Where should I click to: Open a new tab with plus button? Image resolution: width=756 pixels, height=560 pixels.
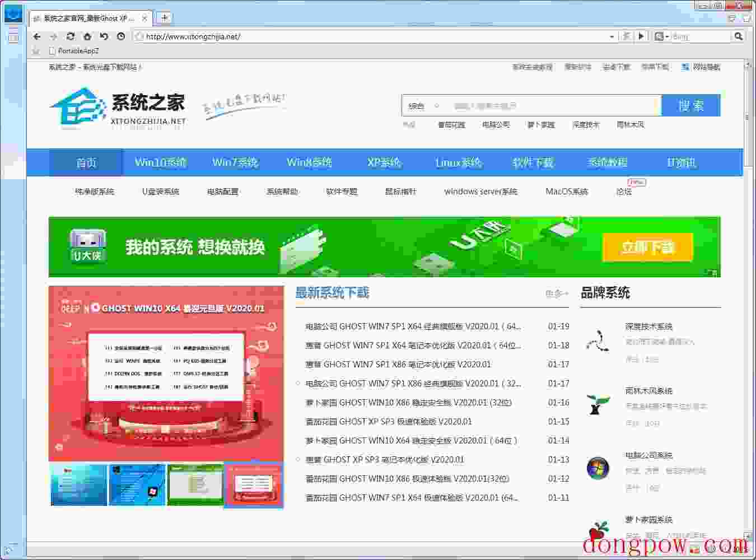coord(164,18)
